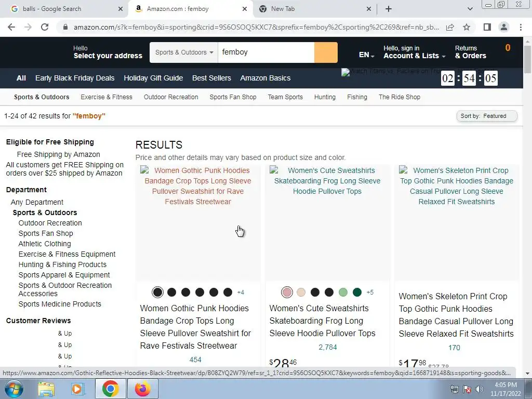Open the browser side panel icon
532x399 pixels.
487,27
